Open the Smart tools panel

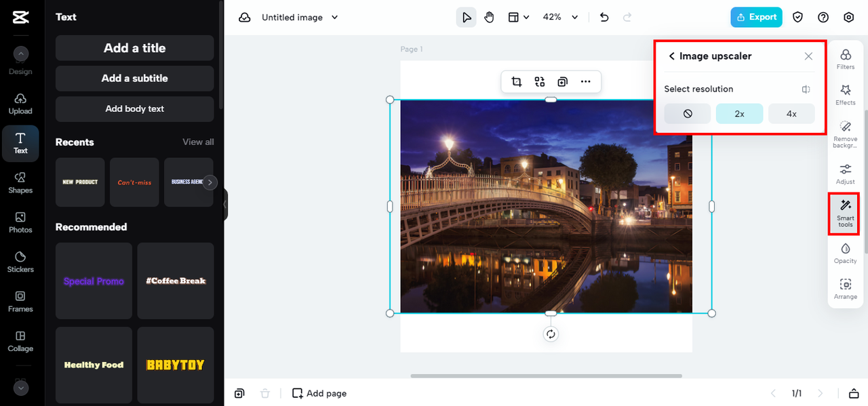(845, 213)
